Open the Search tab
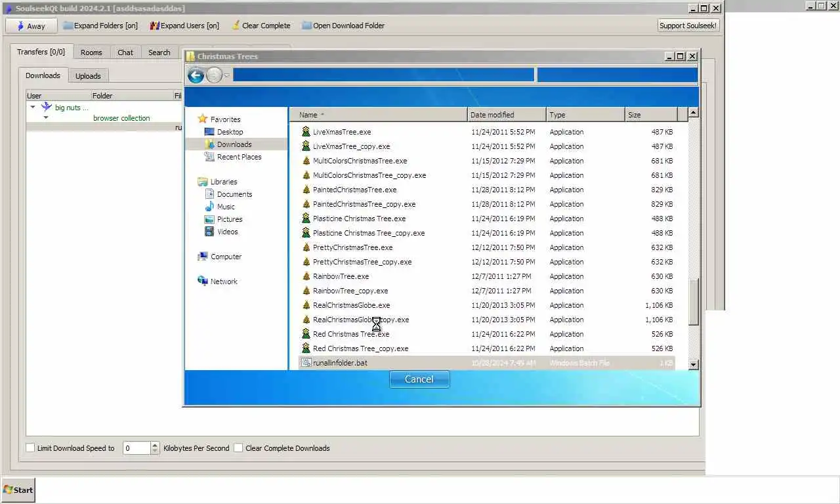The image size is (840, 504). click(159, 52)
